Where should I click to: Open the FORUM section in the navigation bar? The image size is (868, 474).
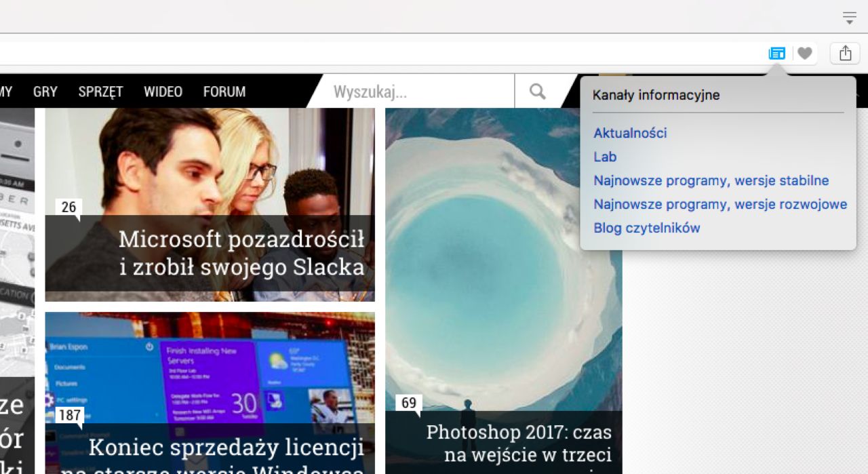click(224, 92)
